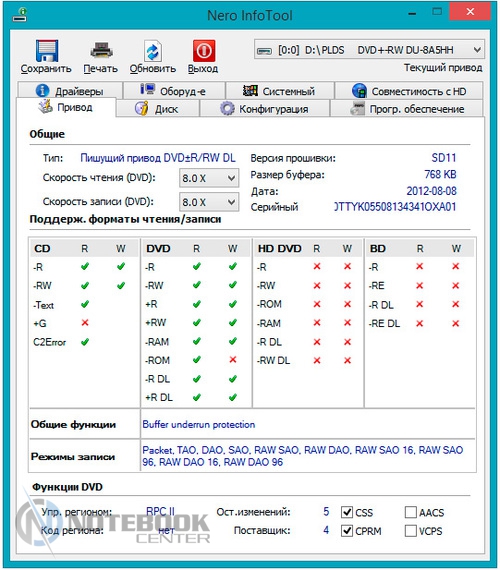Click the Драйверы info icon
The image size is (500, 570).
pos(43,91)
